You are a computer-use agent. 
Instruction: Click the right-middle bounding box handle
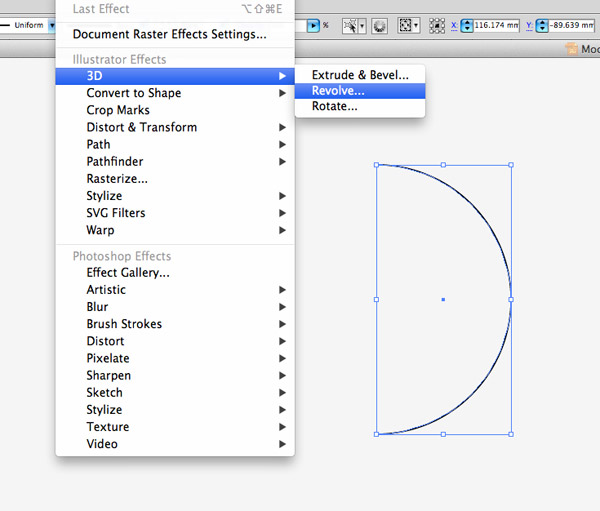tap(511, 299)
